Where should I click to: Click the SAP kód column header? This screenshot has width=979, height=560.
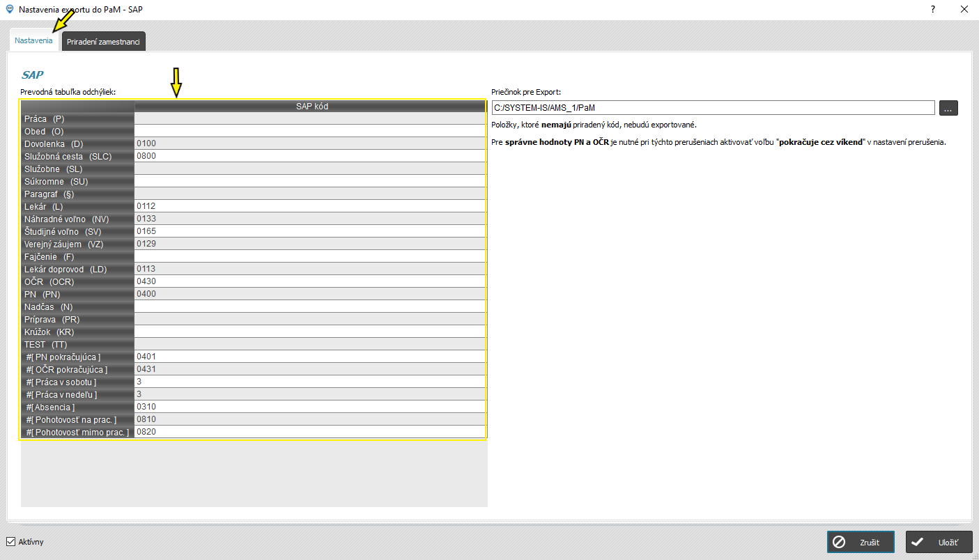click(311, 107)
